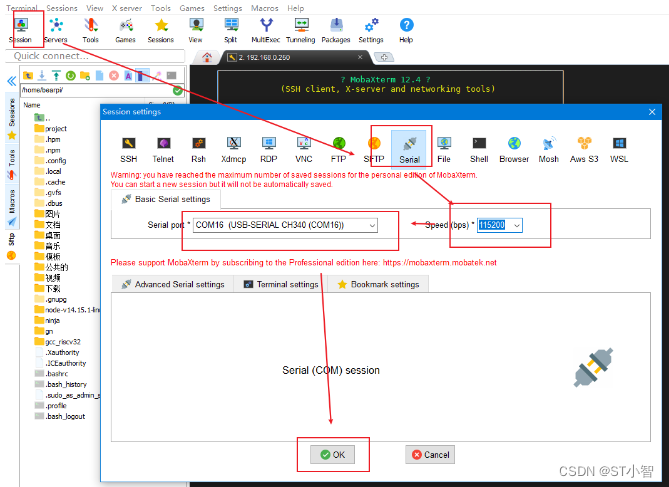Click the OK button

333,455
